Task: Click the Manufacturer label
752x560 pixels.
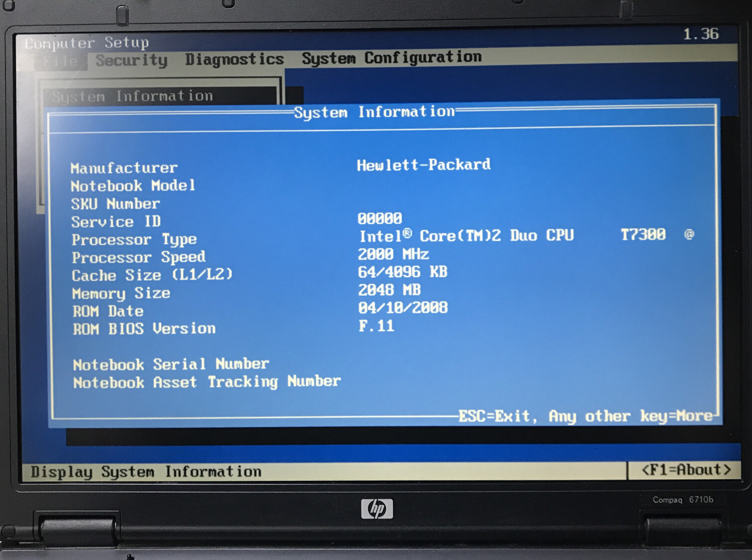Action: (124, 168)
